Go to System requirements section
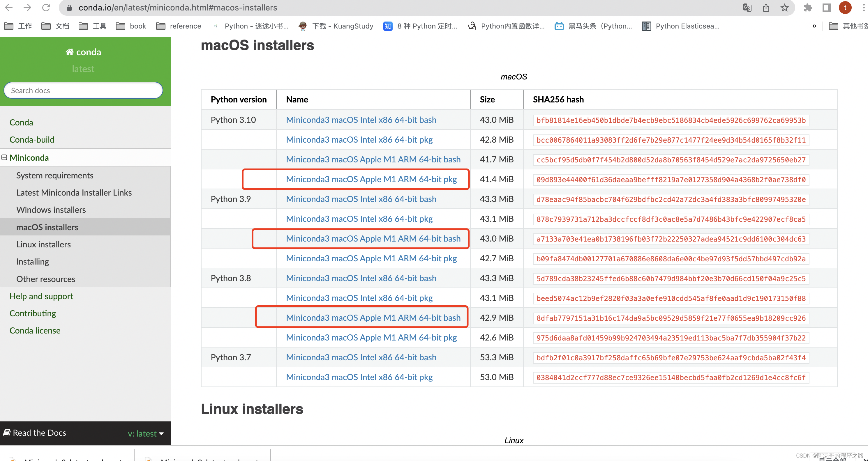868x461 pixels. click(55, 175)
